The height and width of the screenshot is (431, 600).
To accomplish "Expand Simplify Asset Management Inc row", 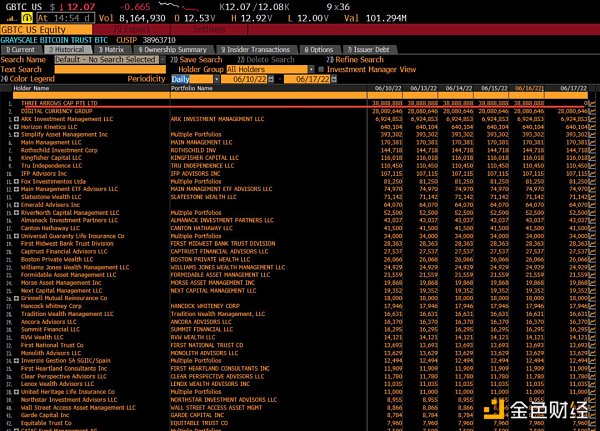I will pos(16,135).
